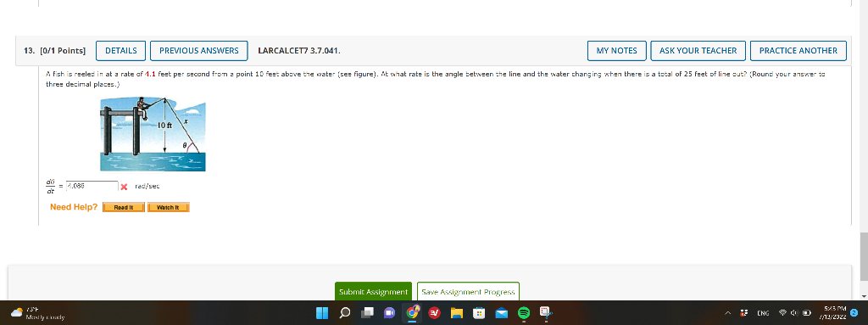
Task: View PREVIOUS ANSWERS for the question
Action: tap(198, 50)
